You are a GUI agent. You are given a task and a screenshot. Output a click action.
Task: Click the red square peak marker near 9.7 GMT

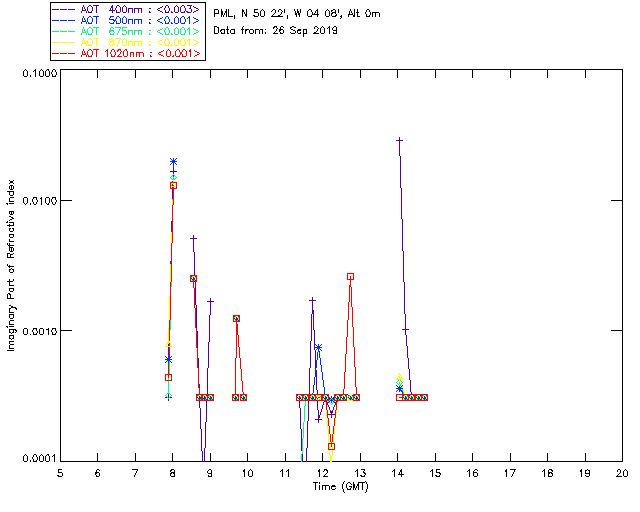coord(236,318)
